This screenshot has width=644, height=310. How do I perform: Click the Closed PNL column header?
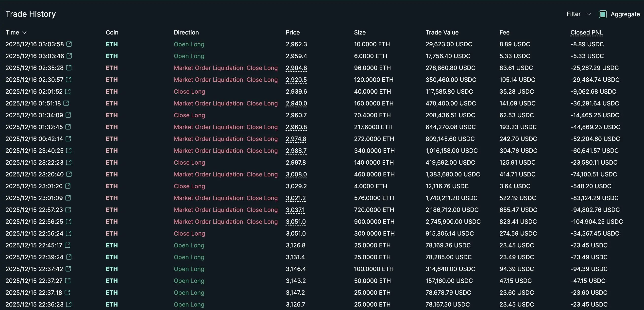(x=587, y=33)
